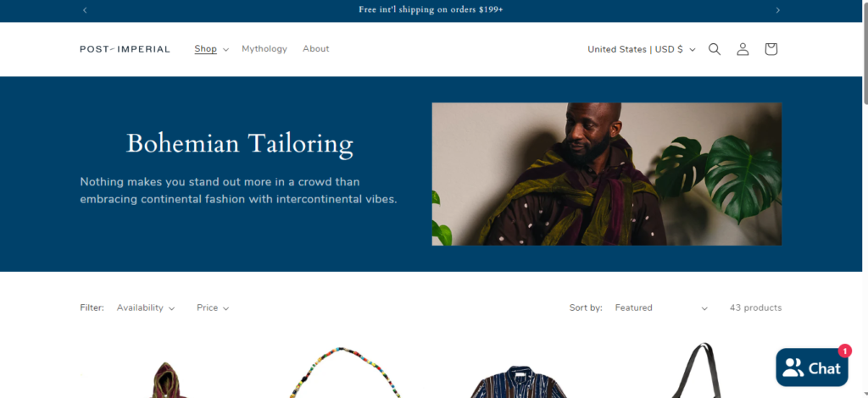Open the United States | USD $ selector

click(x=641, y=49)
